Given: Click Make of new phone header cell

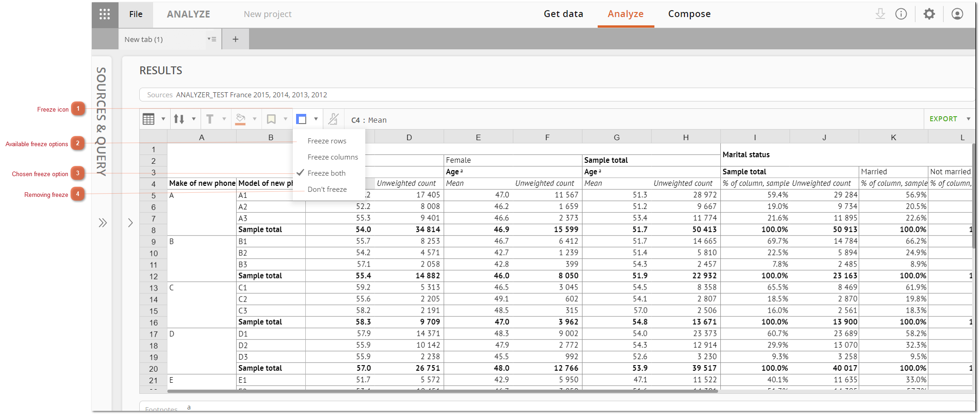Looking at the screenshot, I should [202, 184].
